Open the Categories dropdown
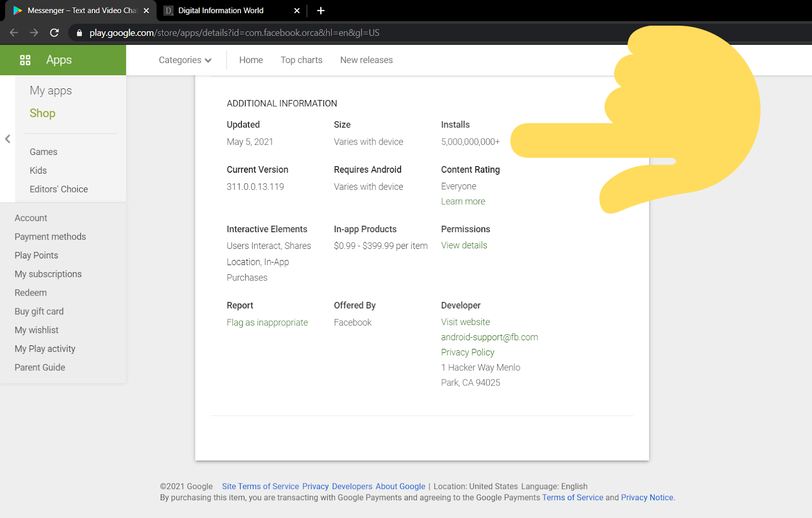 (x=185, y=60)
